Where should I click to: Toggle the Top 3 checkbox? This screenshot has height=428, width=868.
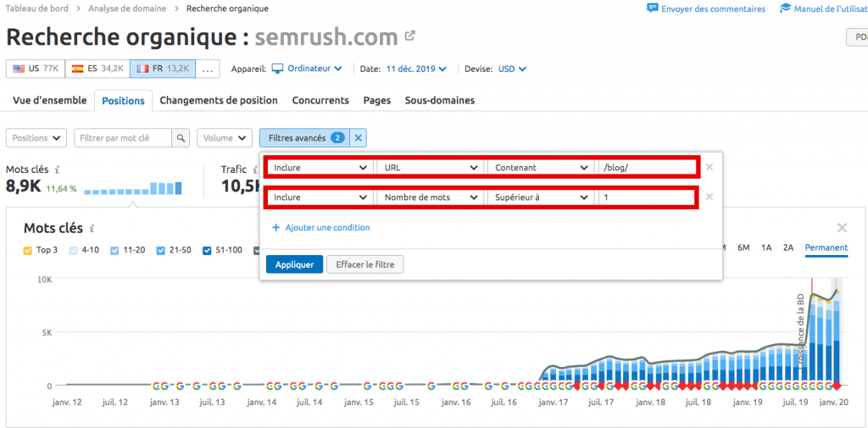click(28, 250)
